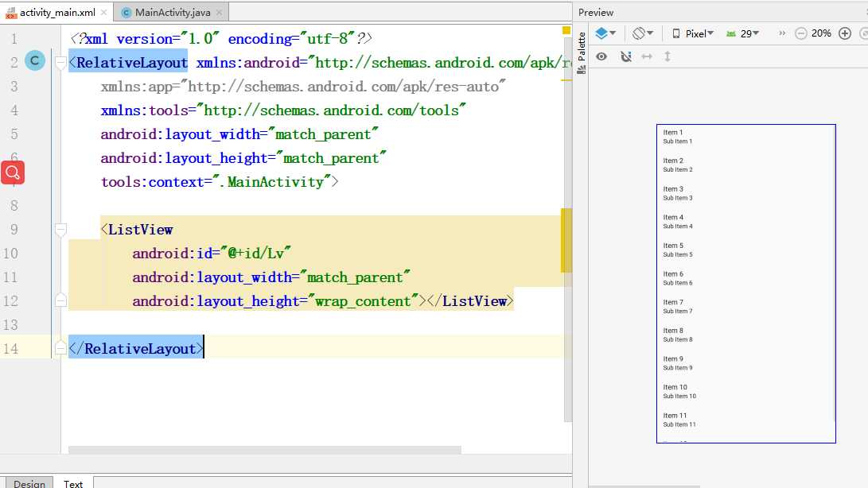The width and height of the screenshot is (868, 488).
Task: Switch to the Design view tab
Action: [x=29, y=483]
